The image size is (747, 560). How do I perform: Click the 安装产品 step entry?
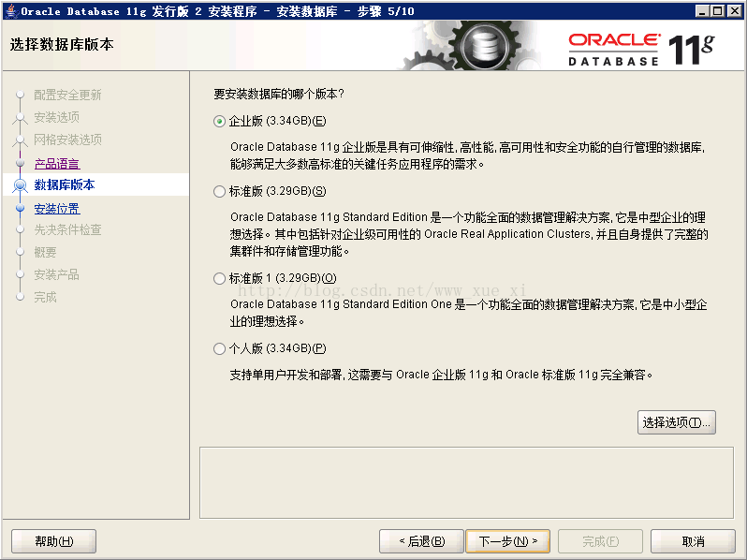[57, 274]
